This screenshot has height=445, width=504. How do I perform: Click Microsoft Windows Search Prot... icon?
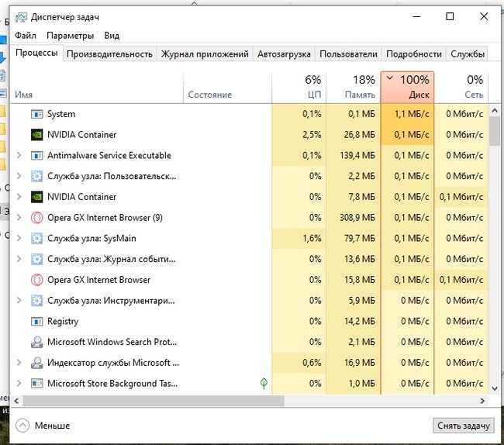pyautogui.click(x=36, y=342)
